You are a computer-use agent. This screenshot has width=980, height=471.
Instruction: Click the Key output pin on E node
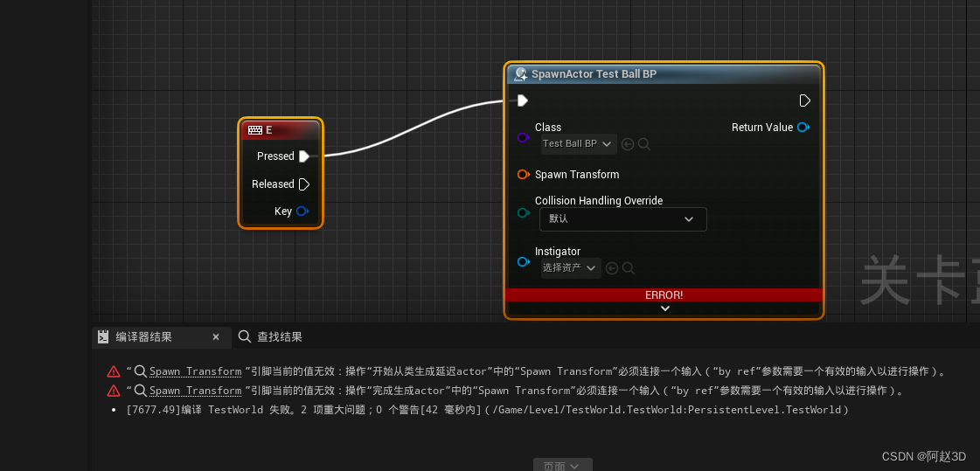[x=302, y=211]
